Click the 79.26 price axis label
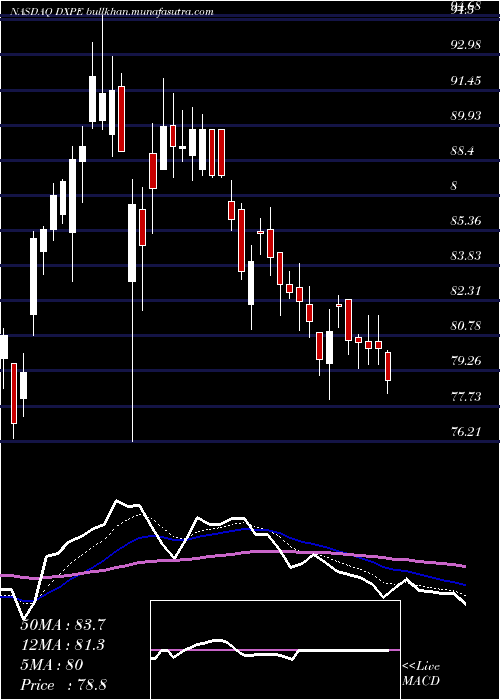The height and width of the screenshot is (700, 500). tap(467, 361)
